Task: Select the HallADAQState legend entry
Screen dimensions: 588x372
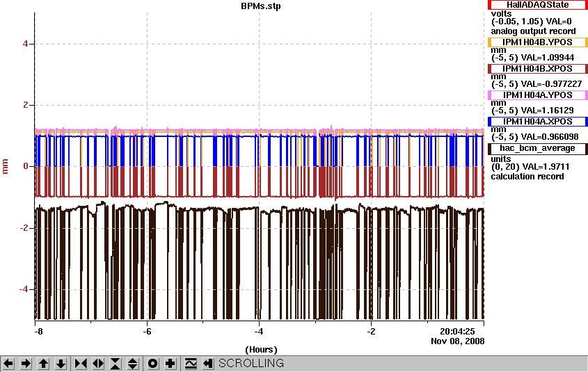Action: 537,4
